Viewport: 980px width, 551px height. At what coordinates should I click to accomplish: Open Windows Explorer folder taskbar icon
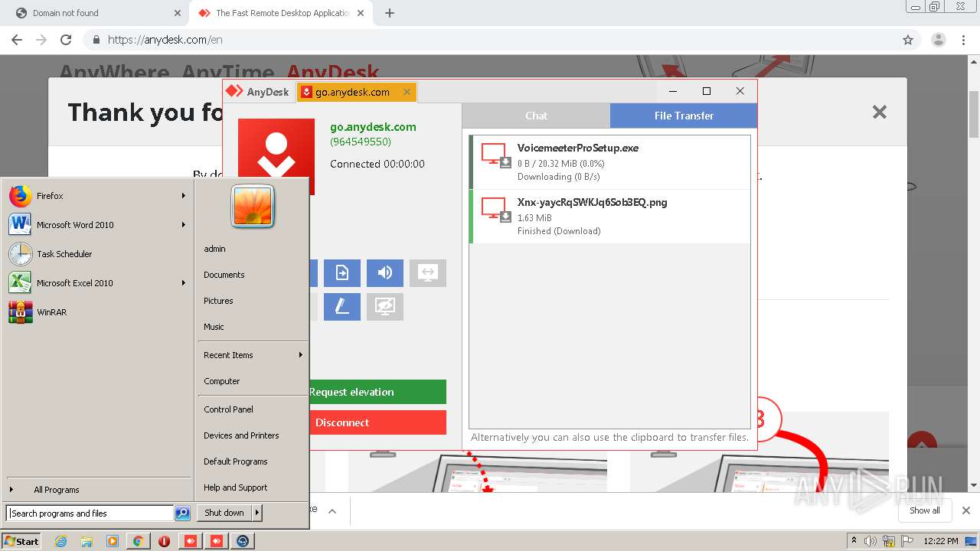(x=87, y=541)
